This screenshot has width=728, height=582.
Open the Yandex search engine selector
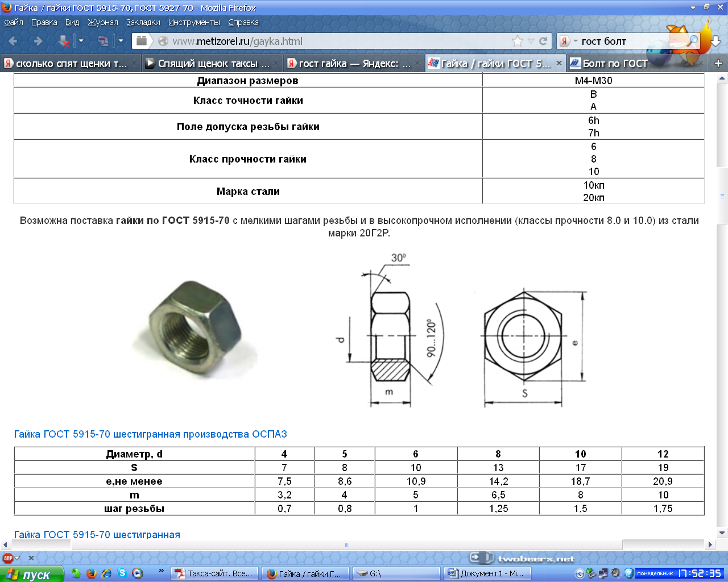coord(568,41)
